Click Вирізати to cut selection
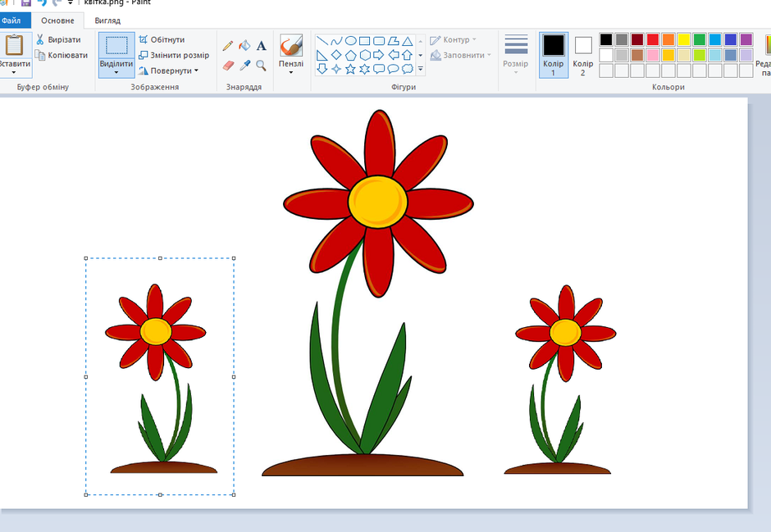 point(58,40)
